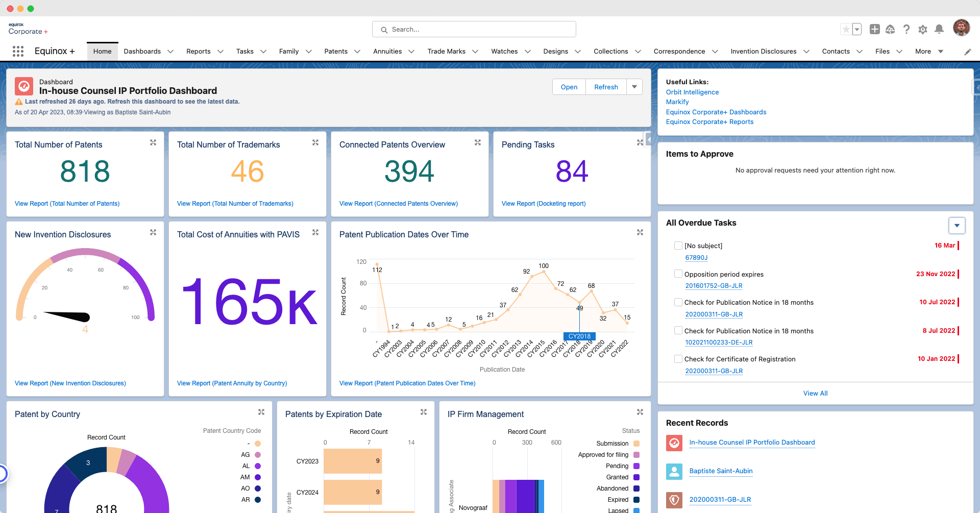The width and height of the screenshot is (980, 513).
Task: Expand the Pending Tasks widget
Action: coord(640,142)
